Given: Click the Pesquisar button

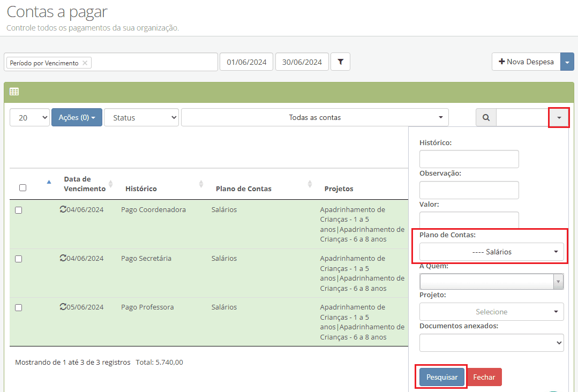Looking at the screenshot, I should click(x=442, y=377).
